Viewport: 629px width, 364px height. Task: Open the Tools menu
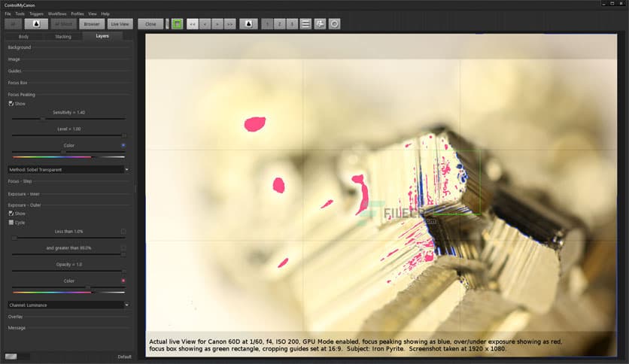pyautogui.click(x=20, y=14)
